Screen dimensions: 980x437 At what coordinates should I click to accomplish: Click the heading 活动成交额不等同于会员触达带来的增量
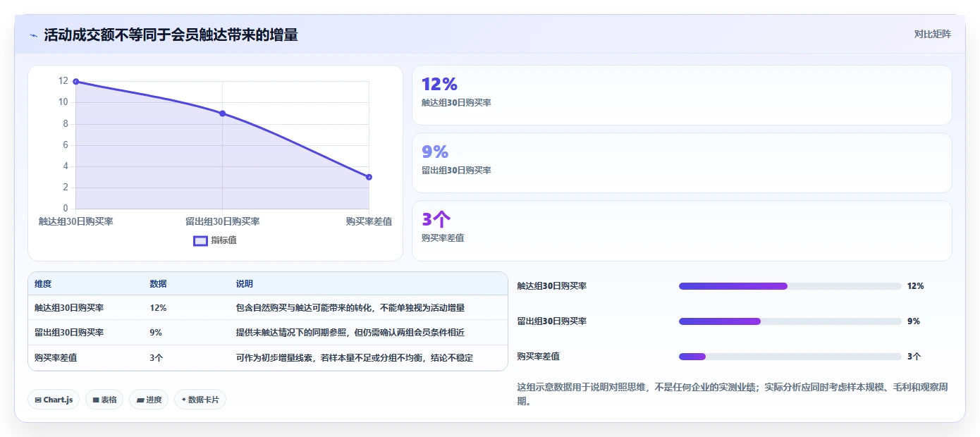(x=171, y=35)
